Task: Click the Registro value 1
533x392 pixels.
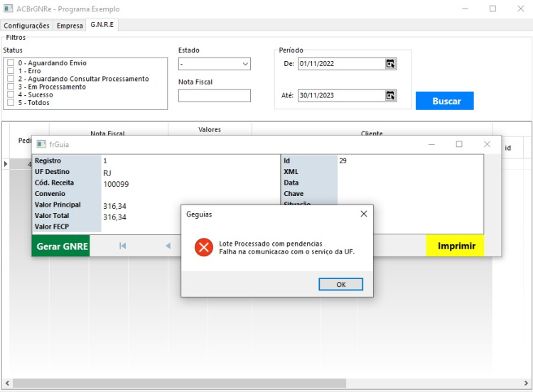Action: tap(105, 160)
